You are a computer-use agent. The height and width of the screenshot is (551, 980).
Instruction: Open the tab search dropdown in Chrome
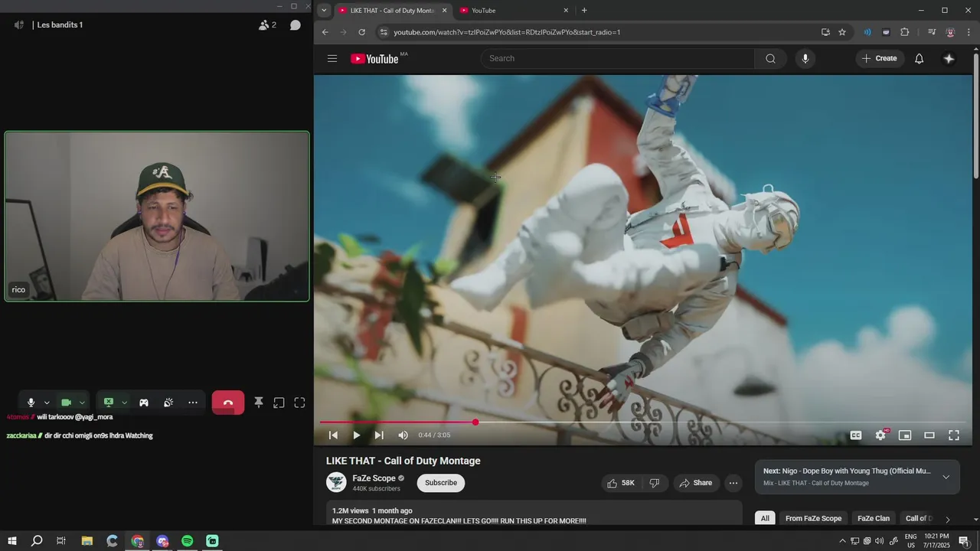pos(324,11)
